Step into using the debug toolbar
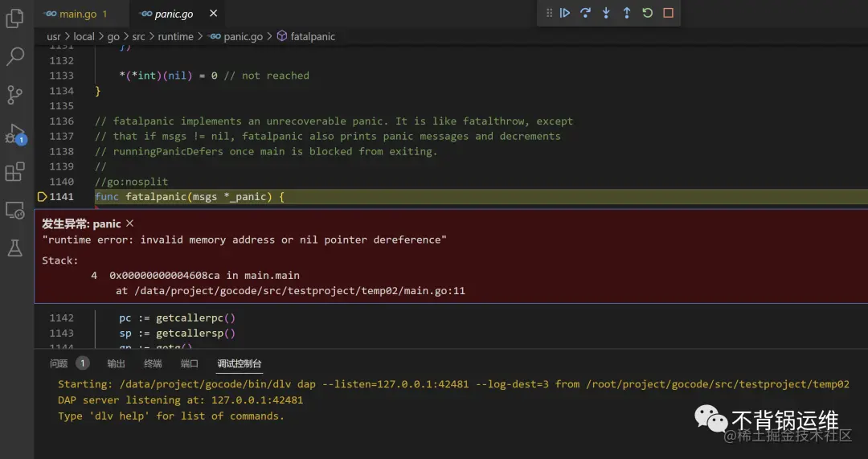 click(606, 13)
